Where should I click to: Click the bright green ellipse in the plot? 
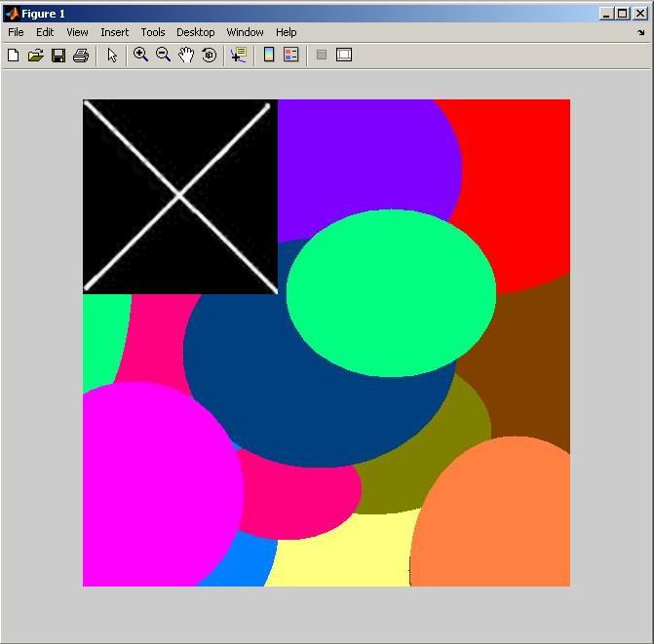[x=391, y=292]
